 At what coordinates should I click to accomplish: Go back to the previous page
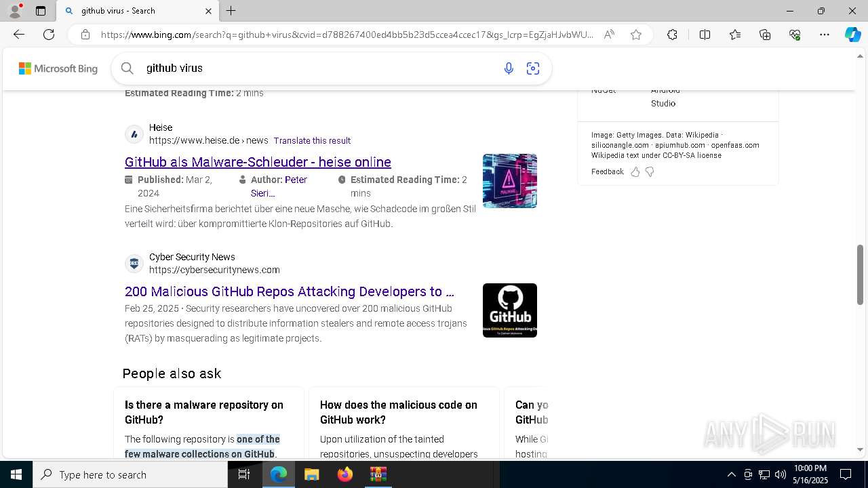click(19, 35)
